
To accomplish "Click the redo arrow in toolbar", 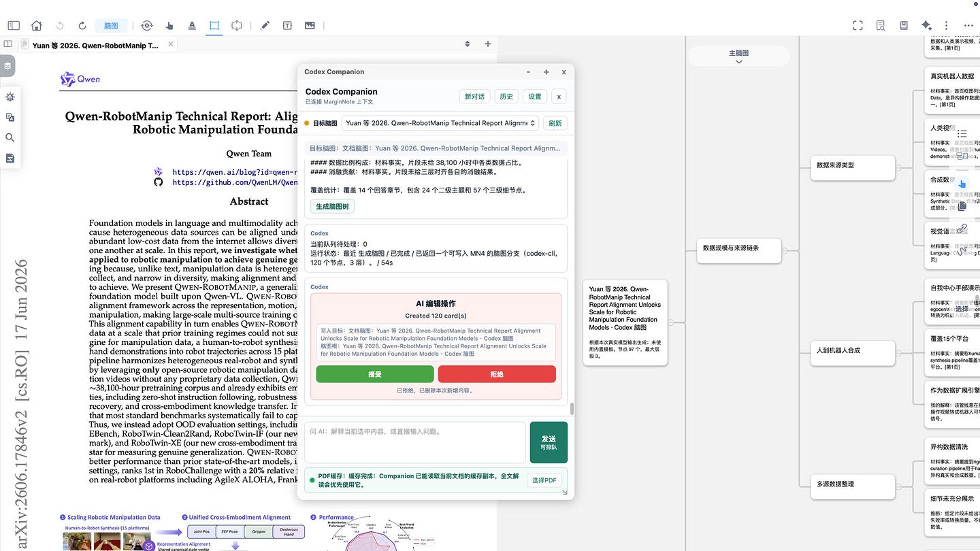I will click(x=82, y=25).
